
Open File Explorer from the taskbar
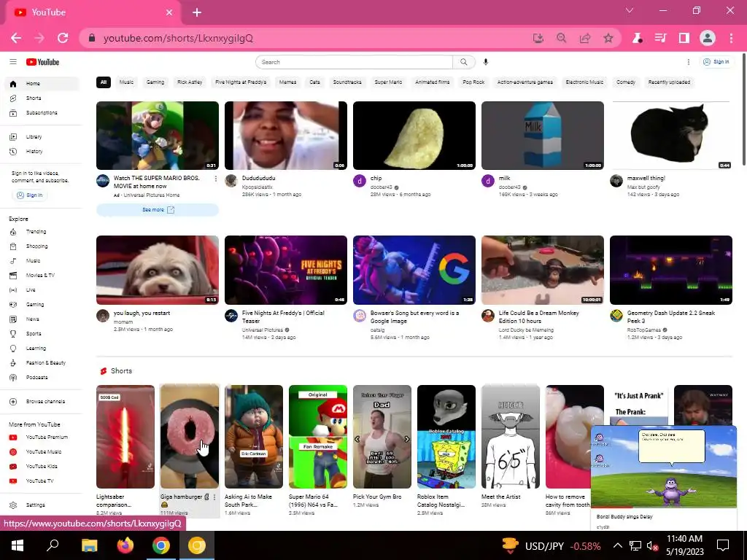[x=89, y=545]
